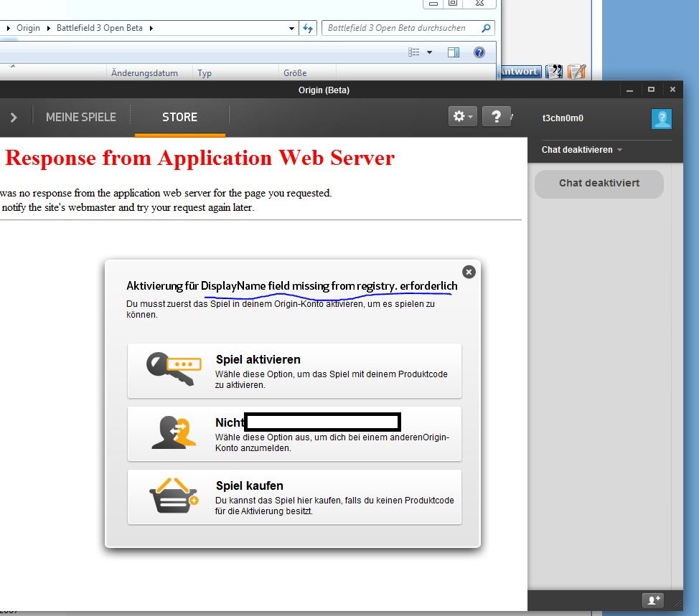
Task: Click the switch user icon in the Nicht option
Action: tap(174, 432)
